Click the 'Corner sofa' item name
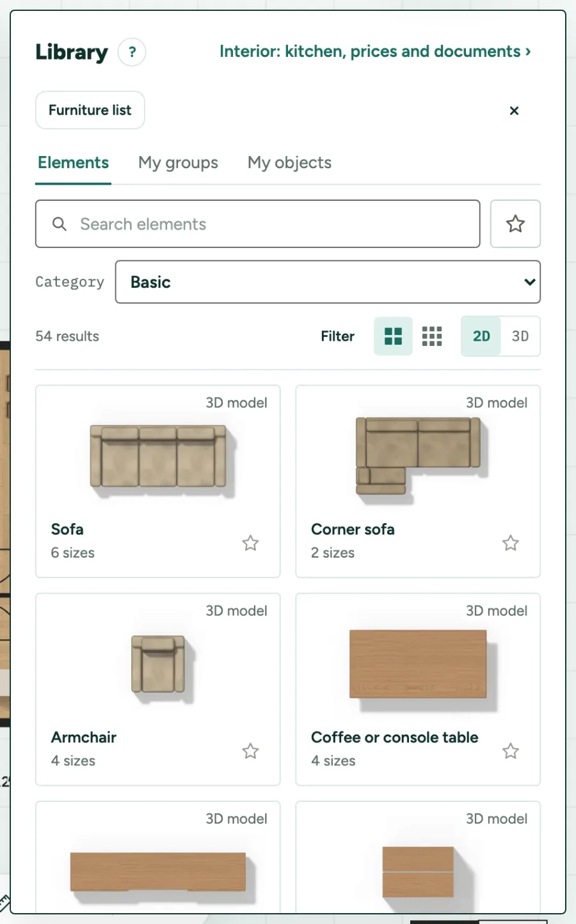Image resolution: width=576 pixels, height=924 pixels. coord(353,529)
